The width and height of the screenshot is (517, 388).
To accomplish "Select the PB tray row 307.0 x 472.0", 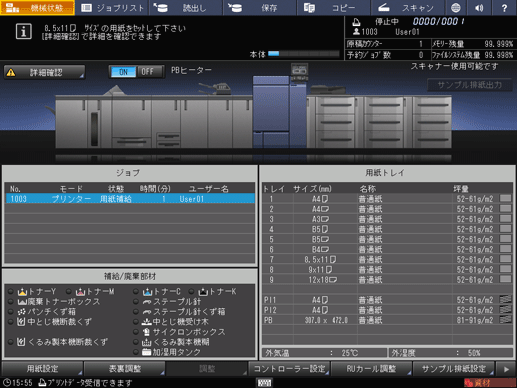I will tap(387, 320).
